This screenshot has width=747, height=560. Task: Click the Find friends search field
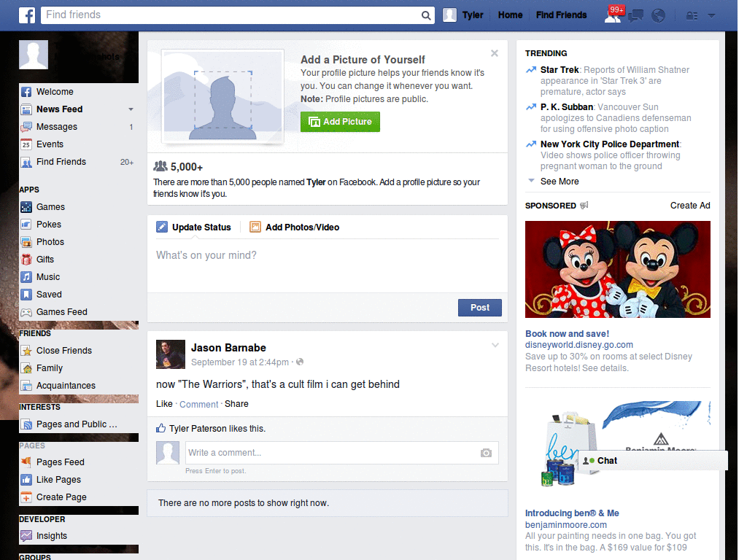point(231,15)
